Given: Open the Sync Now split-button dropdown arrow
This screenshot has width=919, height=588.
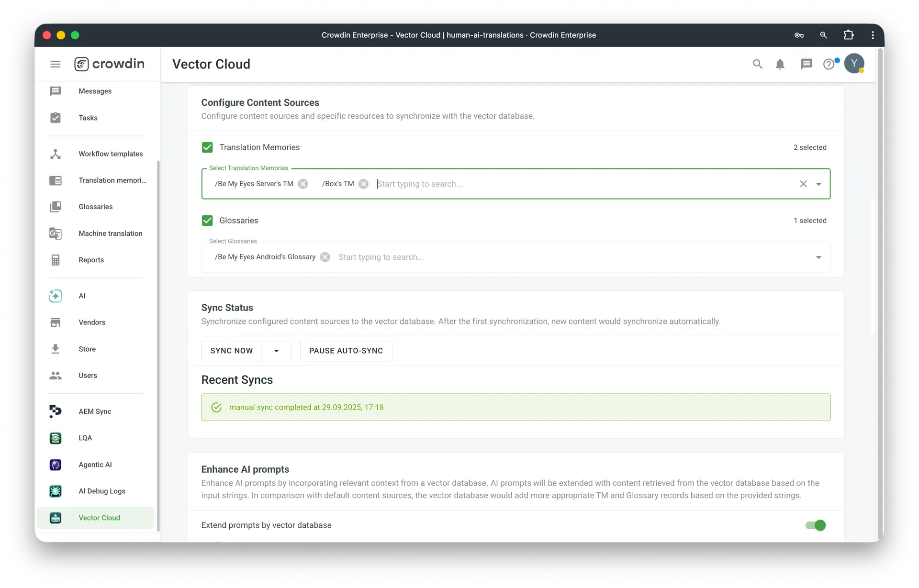Looking at the screenshot, I should pyautogui.click(x=276, y=351).
